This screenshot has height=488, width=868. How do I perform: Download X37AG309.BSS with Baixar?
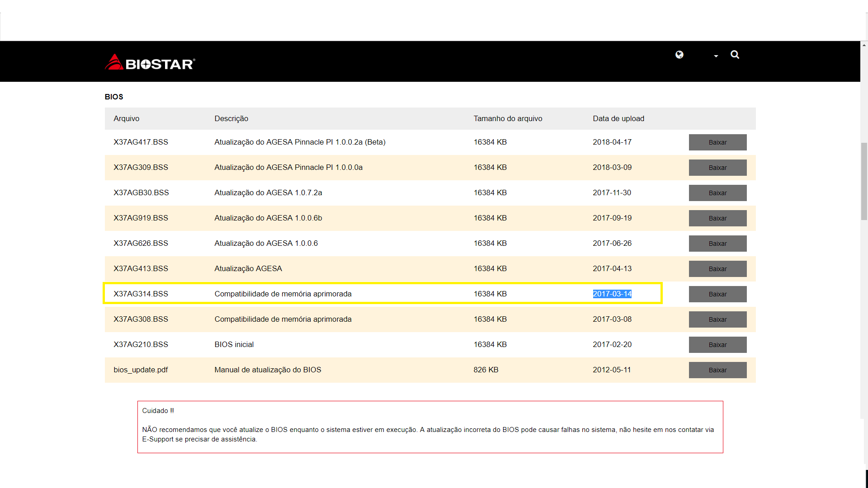[x=717, y=168]
